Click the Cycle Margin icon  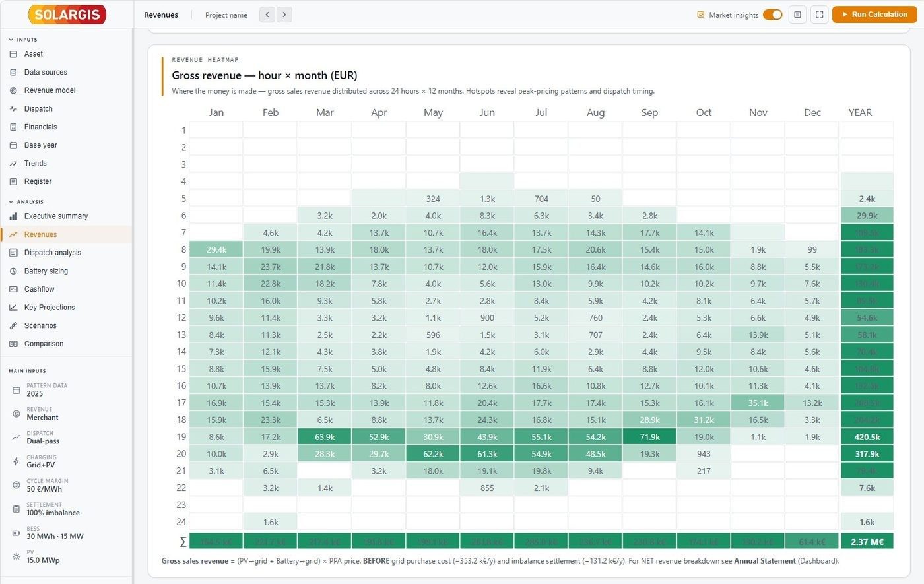pyautogui.click(x=16, y=485)
